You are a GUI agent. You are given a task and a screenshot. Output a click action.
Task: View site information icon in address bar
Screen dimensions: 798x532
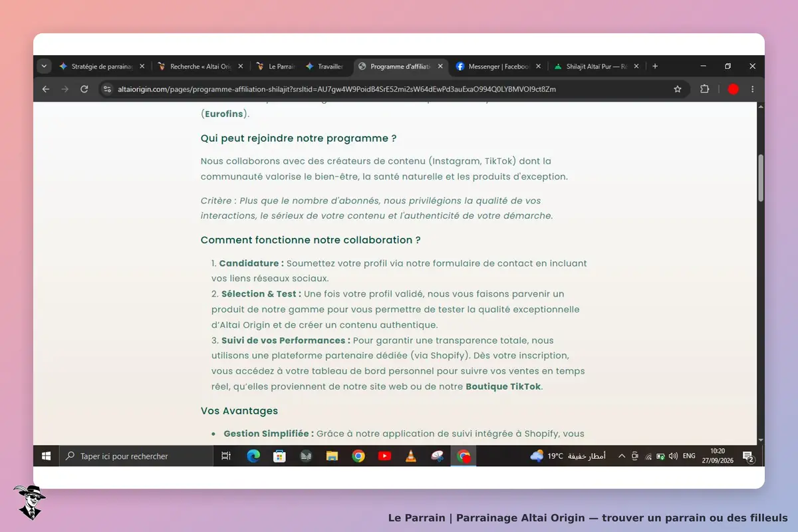click(108, 89)
